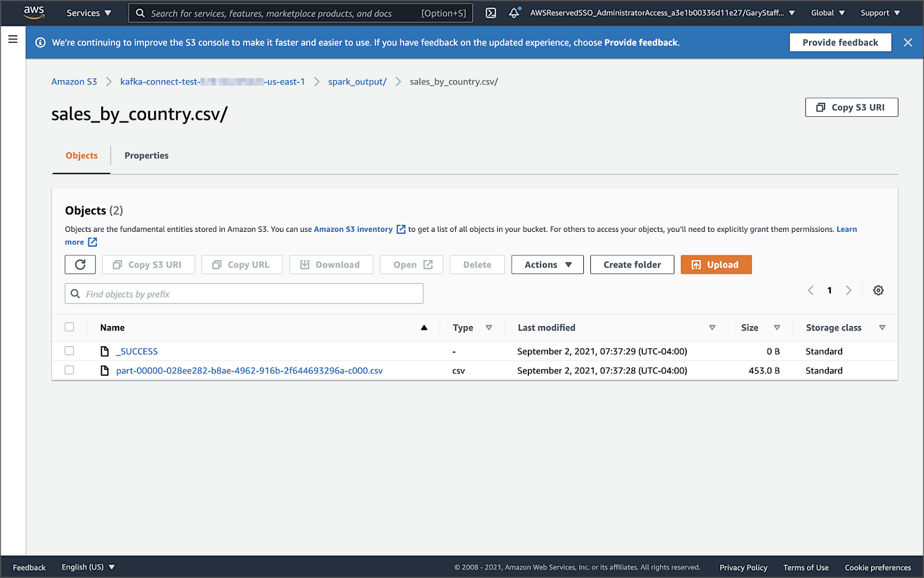Image resolution: width=924 pixels, height=578 pixels.
Task: Click the file icon beside _SUCCESS
Action: (x=105, y=351)
